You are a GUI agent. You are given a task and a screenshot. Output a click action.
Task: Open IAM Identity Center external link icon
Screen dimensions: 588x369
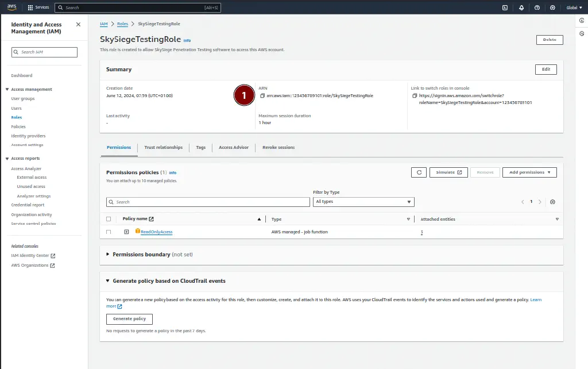click(x=53, y=256)
